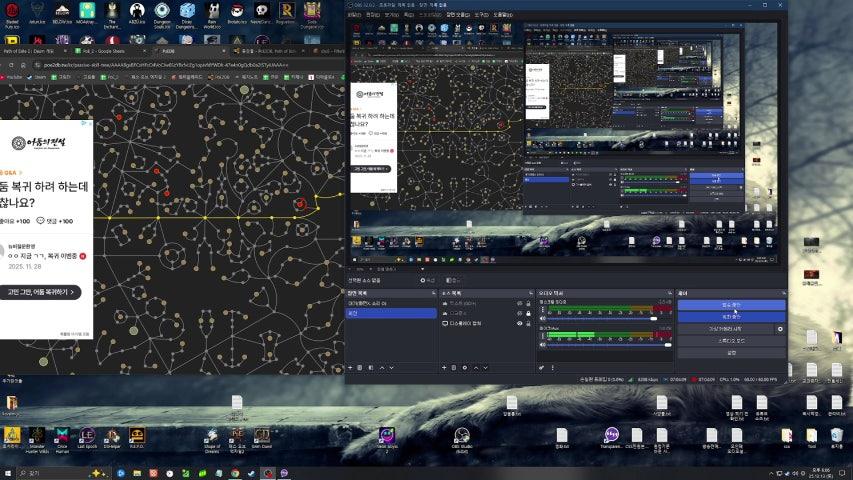Open the virtual camera settings gear icon
The height and width of the screenshot is (480, 853).
click(780, 328)
